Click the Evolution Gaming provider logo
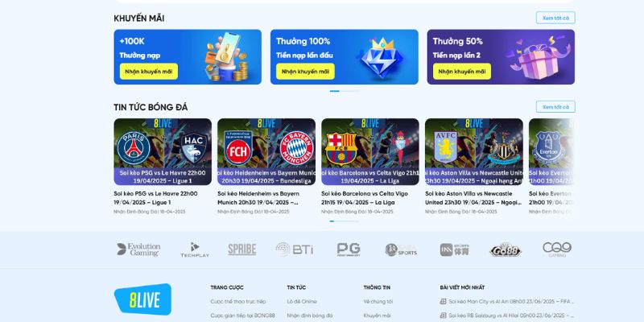The height and width of the screenshot is (322, 644). [138, 250]
